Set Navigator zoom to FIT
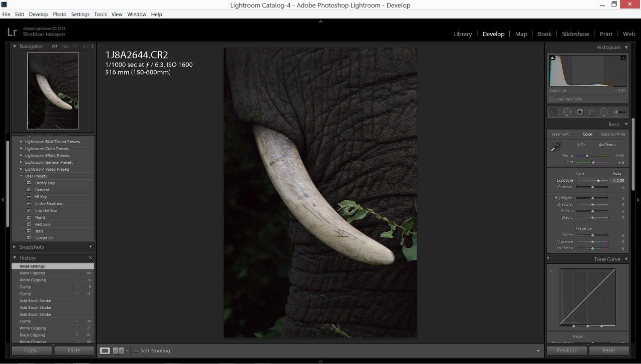The height and width of the screenshot is (364, 641). pos(55,47)
